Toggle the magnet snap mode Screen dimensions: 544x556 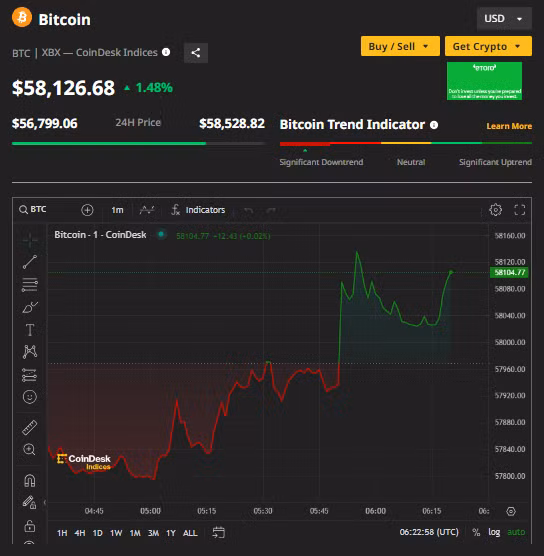point(30,481)
